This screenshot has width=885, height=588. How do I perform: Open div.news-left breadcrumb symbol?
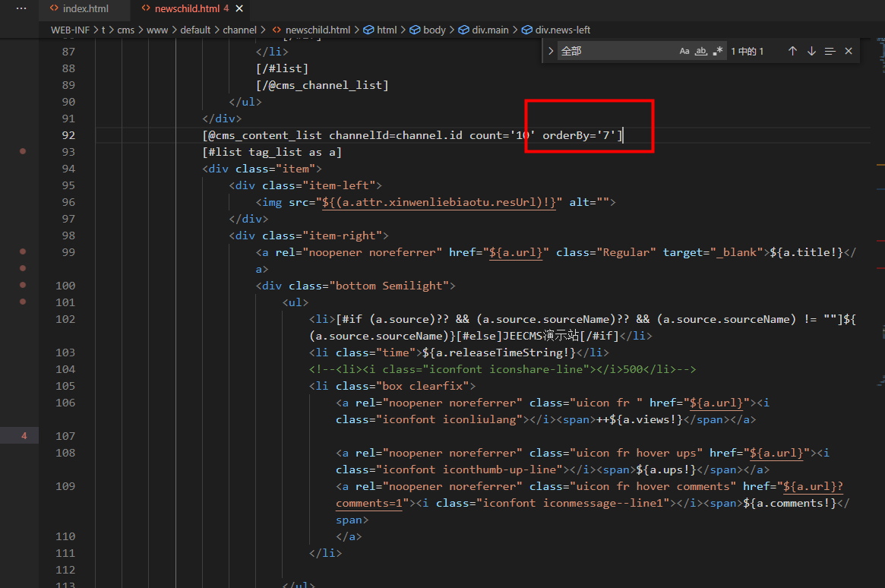[562, 30]
